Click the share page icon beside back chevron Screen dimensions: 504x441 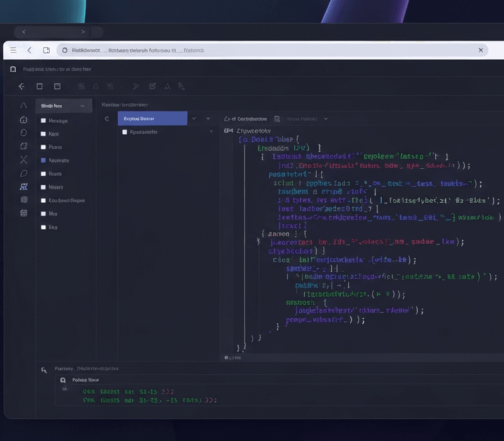pos(47,50)
